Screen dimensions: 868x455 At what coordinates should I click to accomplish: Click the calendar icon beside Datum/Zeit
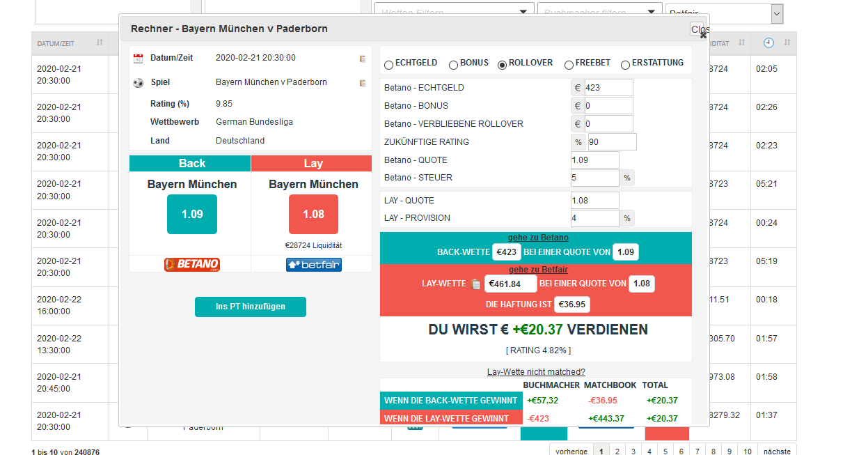[x=138, y=59]
